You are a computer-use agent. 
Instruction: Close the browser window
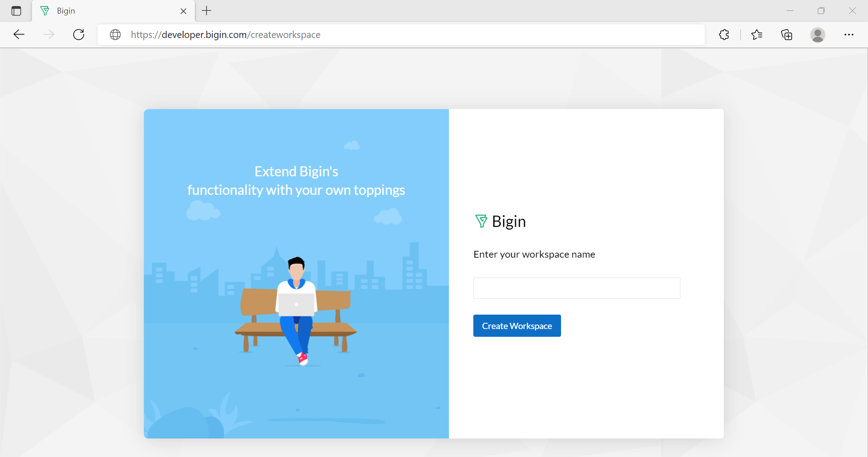(852, 11)
